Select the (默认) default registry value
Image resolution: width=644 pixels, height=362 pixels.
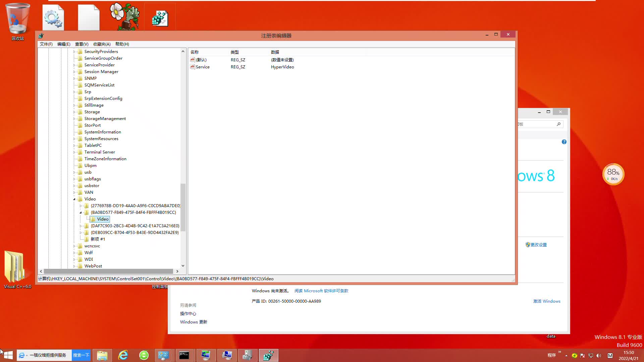(201, 59)
